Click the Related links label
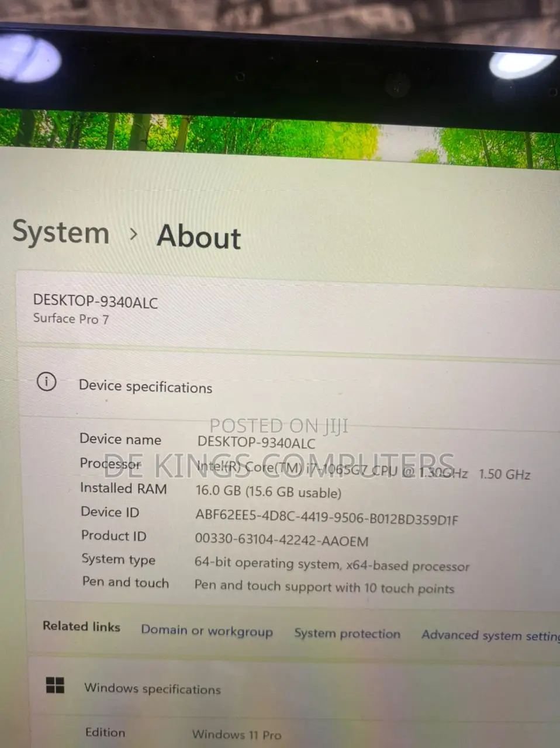This screenshot has height=748, width=560. [81, 627]
